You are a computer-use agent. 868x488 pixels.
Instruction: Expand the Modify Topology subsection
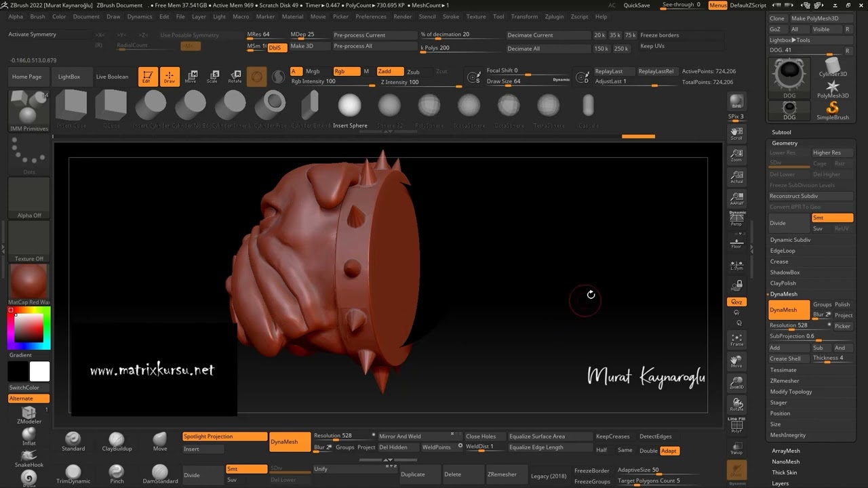(x=791, y=392)
